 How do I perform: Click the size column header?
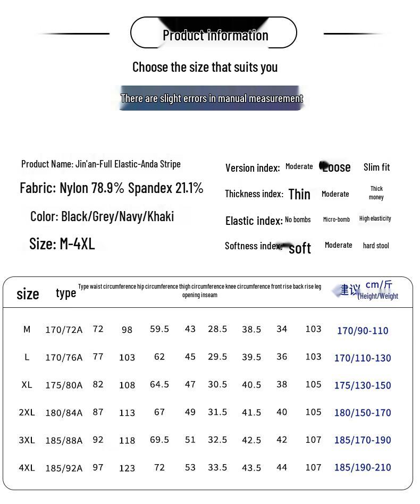tap(28, 293)
